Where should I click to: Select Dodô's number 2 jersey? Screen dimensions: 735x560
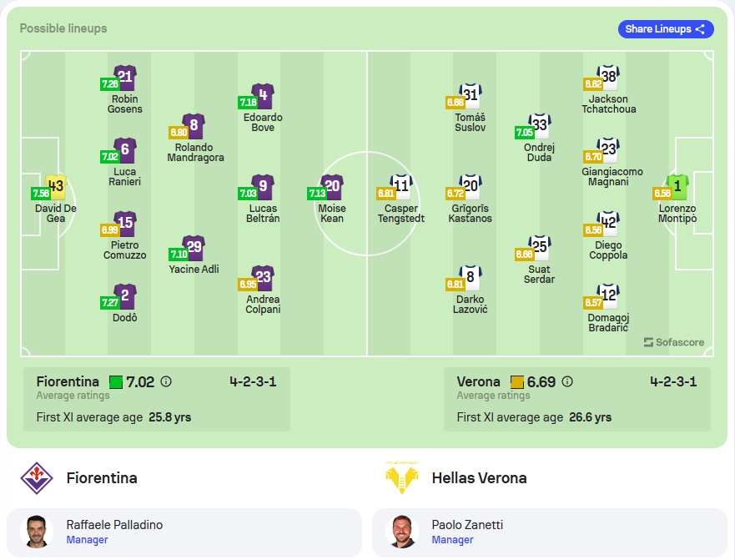pos(124,296)
